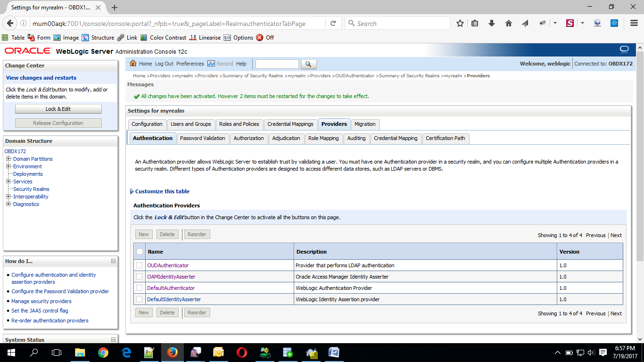Click the site information icon in address bar
Screen dimensions: 644x362
point(24,23)
